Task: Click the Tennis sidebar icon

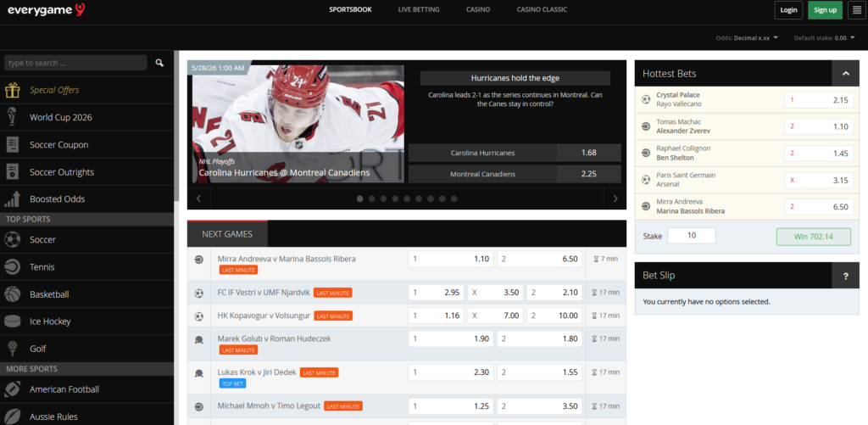Action: 12,267
